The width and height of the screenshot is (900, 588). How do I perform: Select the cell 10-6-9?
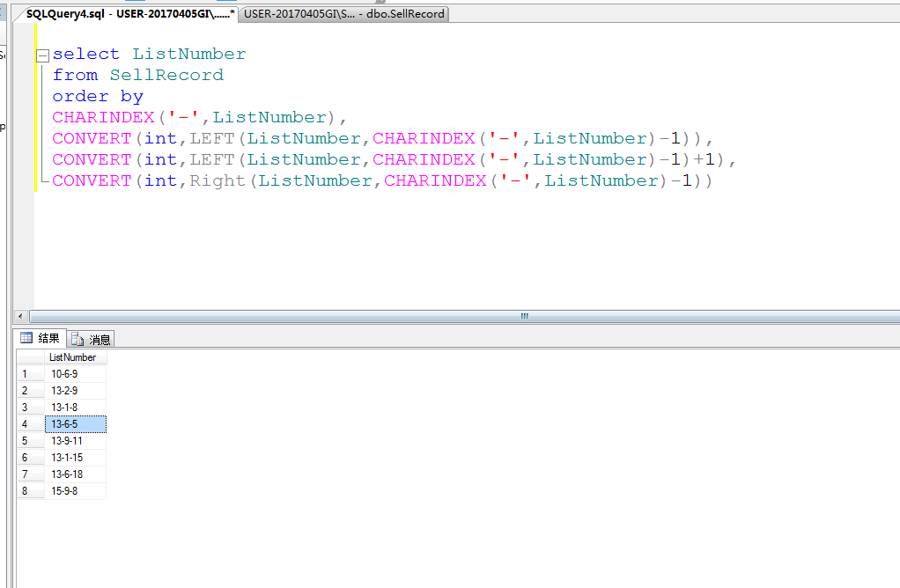pyautogui.click(x=75, y=374)
